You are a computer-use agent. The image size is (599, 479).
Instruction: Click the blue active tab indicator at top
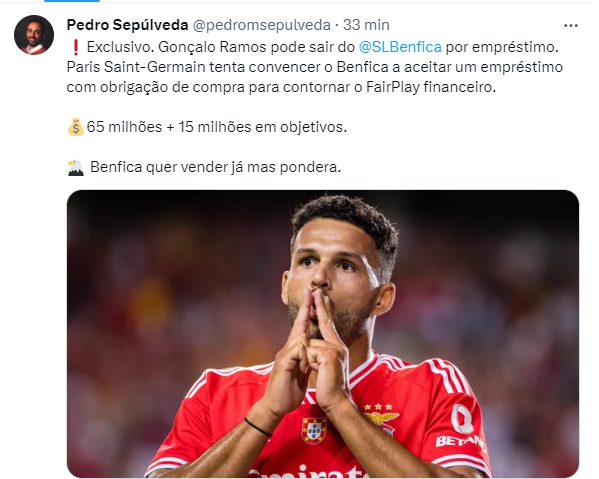coord(72,1)
